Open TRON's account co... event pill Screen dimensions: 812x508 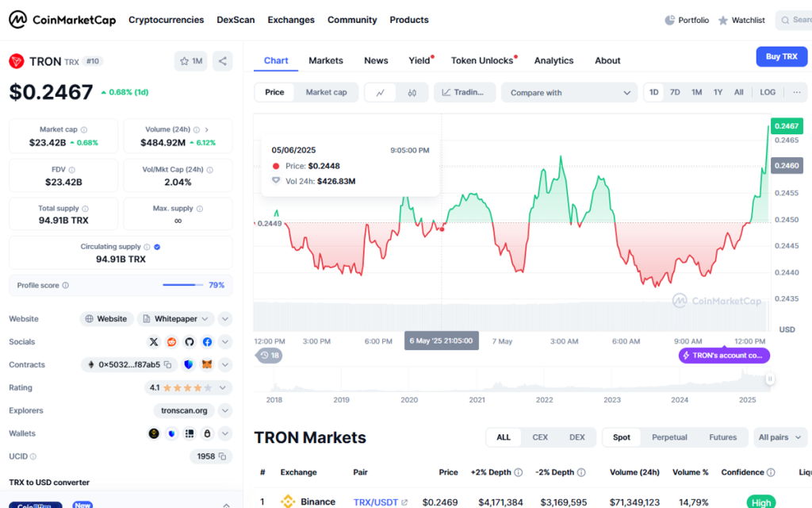click(724, 356)
